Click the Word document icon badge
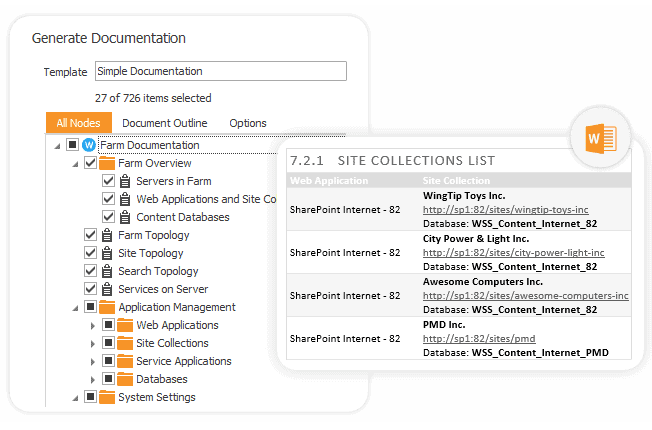The height and width of the screenshot is (430, 652). click(600, 138)
